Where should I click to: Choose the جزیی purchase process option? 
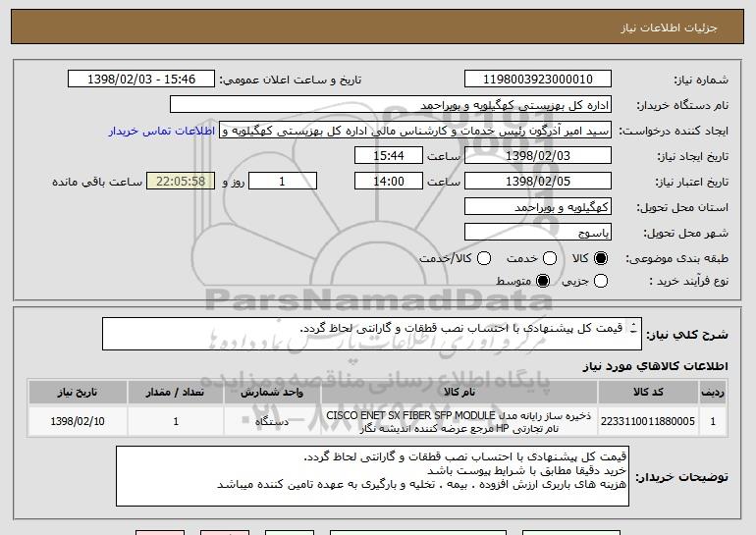tap(601, 281)
